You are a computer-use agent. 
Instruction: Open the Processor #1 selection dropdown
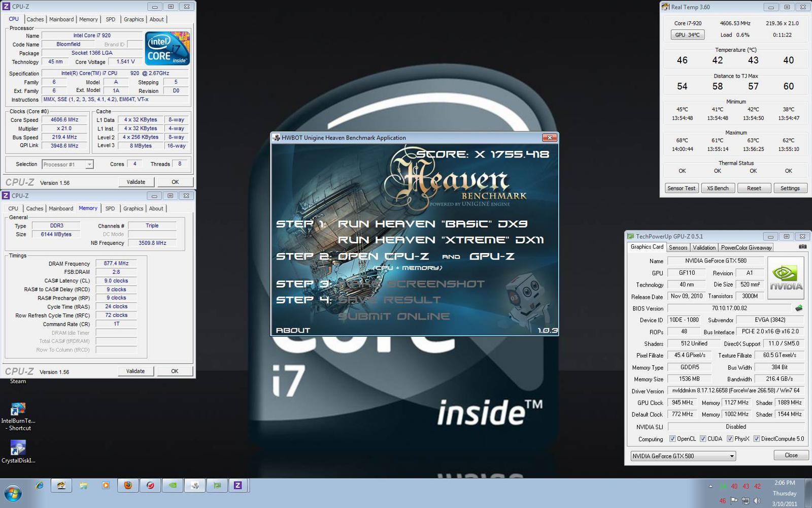coord(67,164)
